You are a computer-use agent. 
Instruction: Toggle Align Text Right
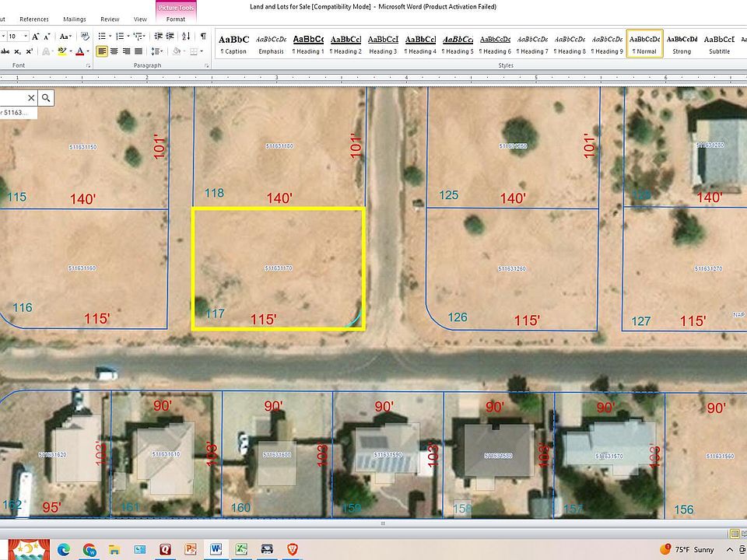tap(126, 51)
